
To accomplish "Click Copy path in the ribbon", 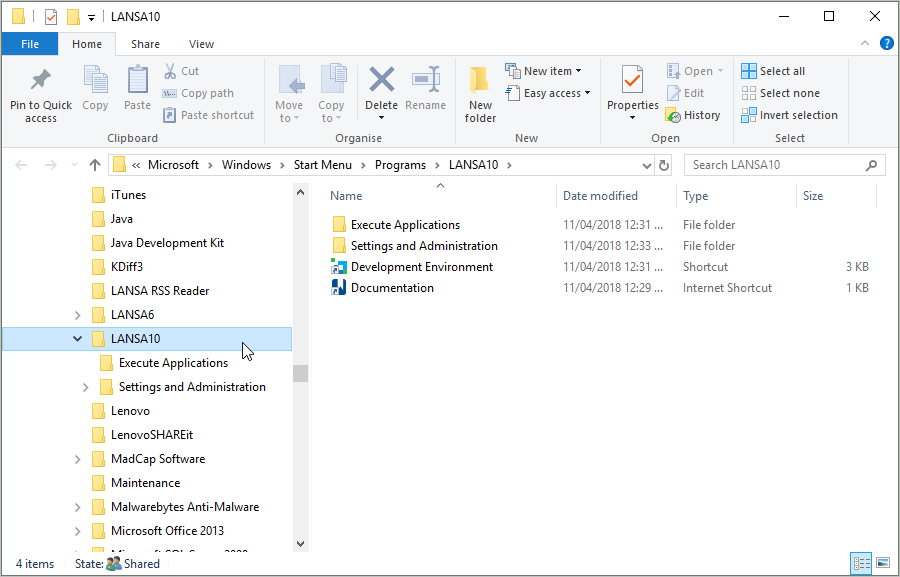I will click(x=198, y=93).
